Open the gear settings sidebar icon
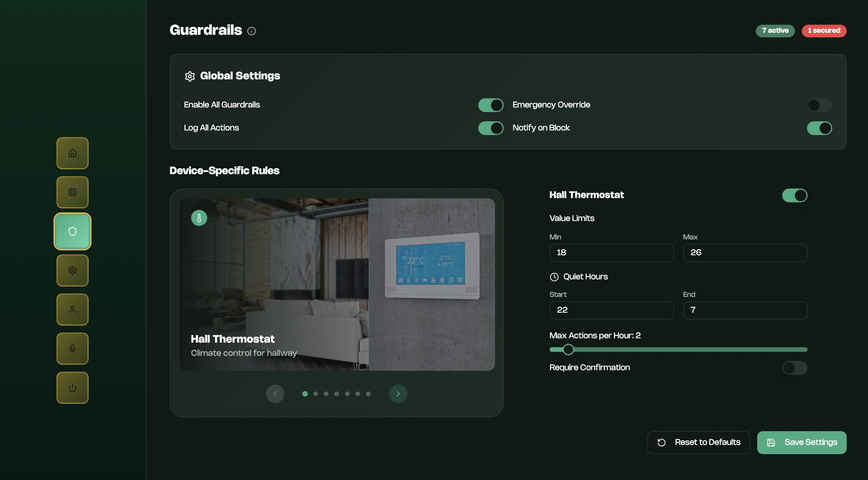868x480 pixels. pyautogui.click(x=73, y=270)
